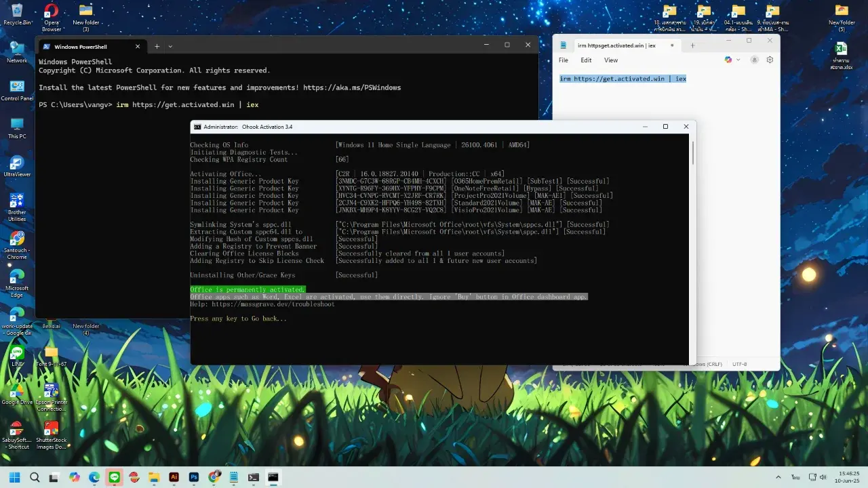
Task: Add a new tab in Notepad
Action: point(692,45)
